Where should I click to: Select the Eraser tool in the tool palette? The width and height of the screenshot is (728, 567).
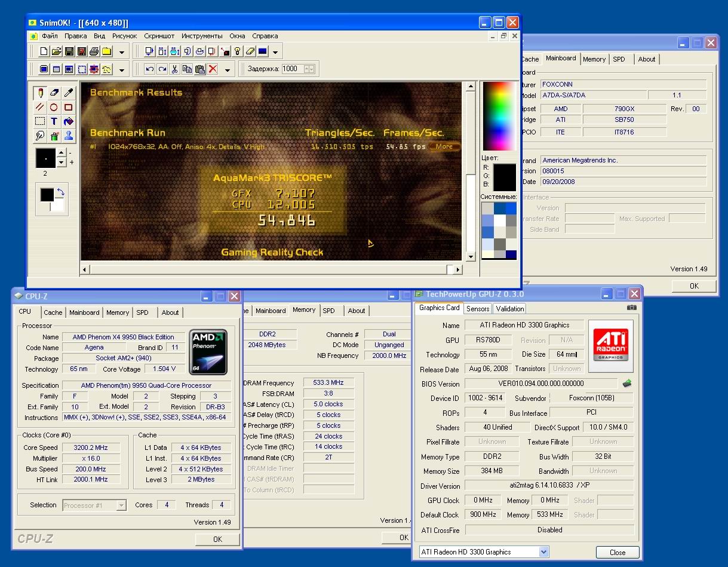pos(54,93)
